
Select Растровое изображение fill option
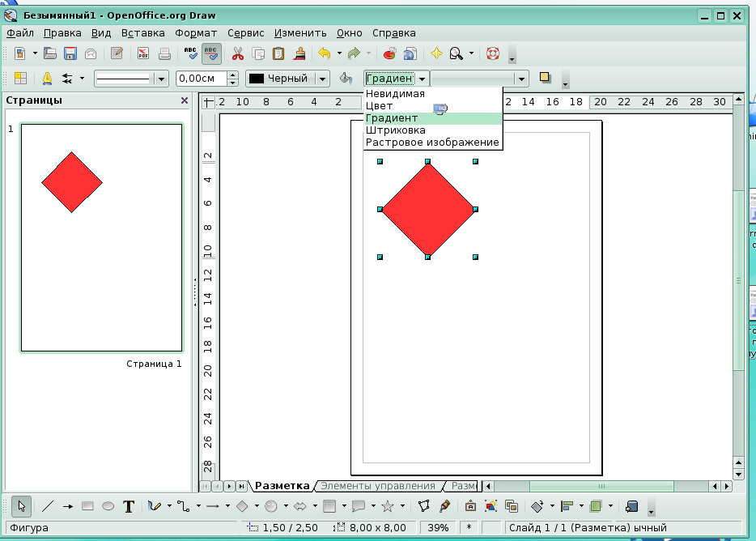[431, 142]
